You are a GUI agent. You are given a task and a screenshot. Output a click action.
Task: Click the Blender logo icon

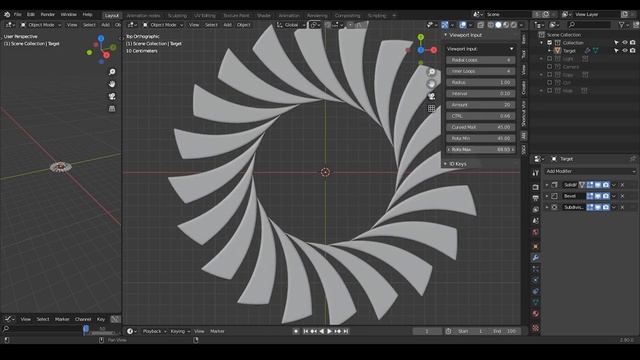[x=7, y=14]
